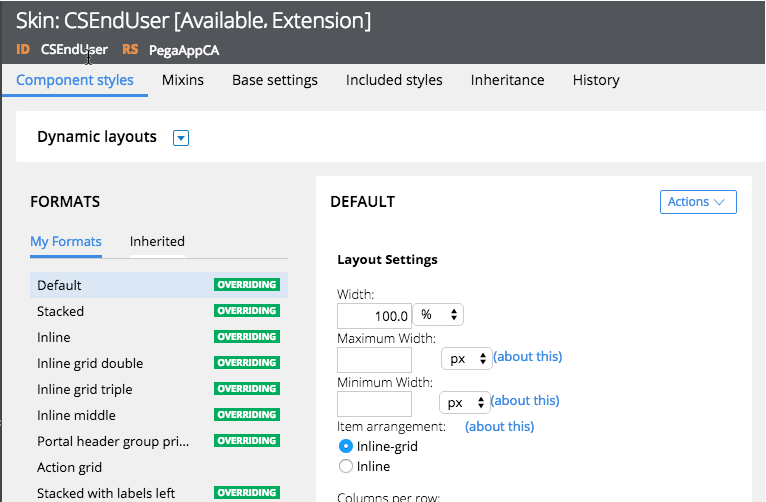Open the Item arrangement about this link
Screen dimensions: 766x502
(x=499, y=427)
